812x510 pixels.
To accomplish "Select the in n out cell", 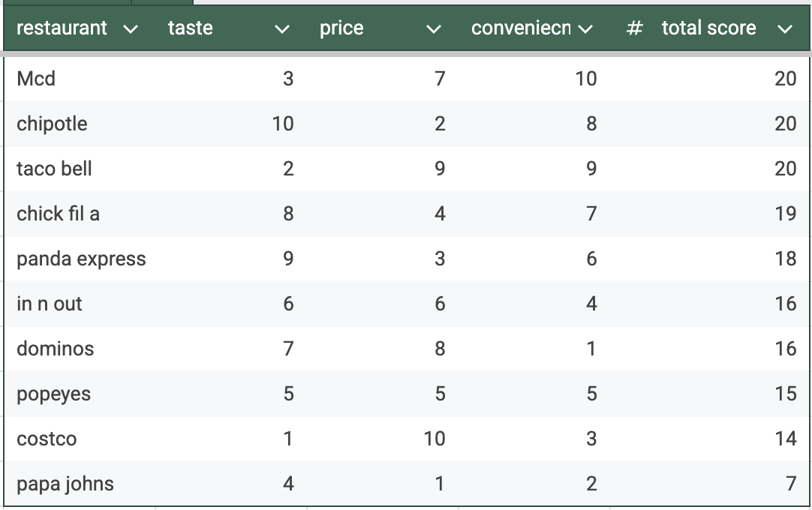I will pos(50,304).
